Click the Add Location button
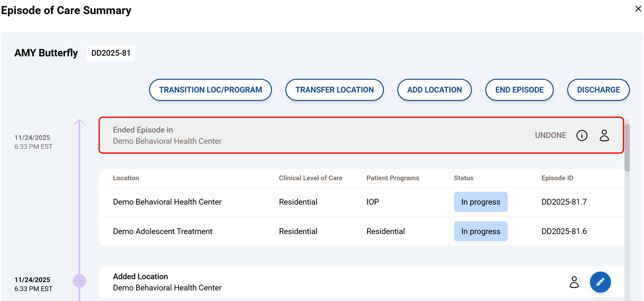 [434, 90]
